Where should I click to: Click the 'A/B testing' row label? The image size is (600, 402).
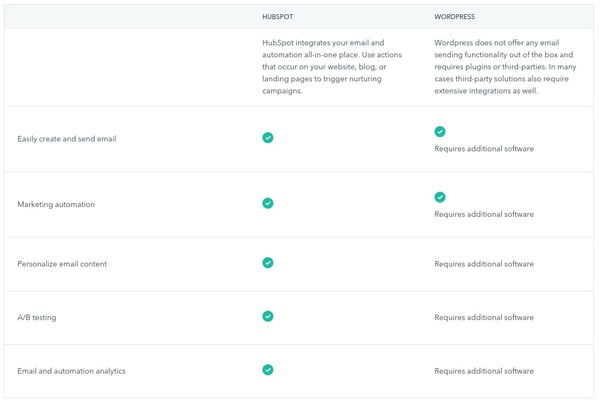pos(37,317)
